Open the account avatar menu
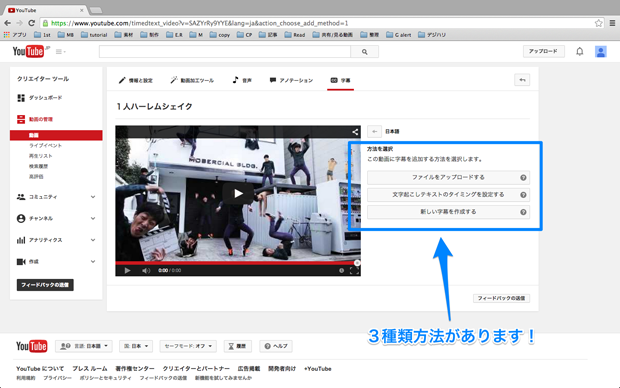 pyautogui.click(x=601, y=51)
